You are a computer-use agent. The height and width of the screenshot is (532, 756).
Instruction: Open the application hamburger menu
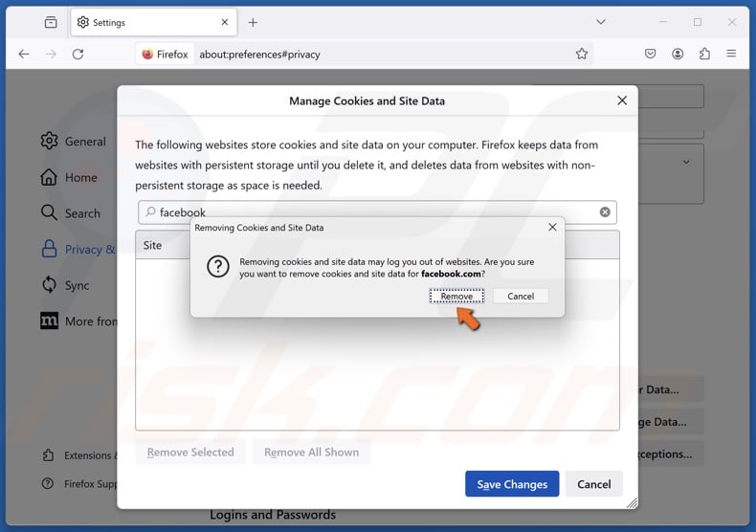(x=731, y=54)
